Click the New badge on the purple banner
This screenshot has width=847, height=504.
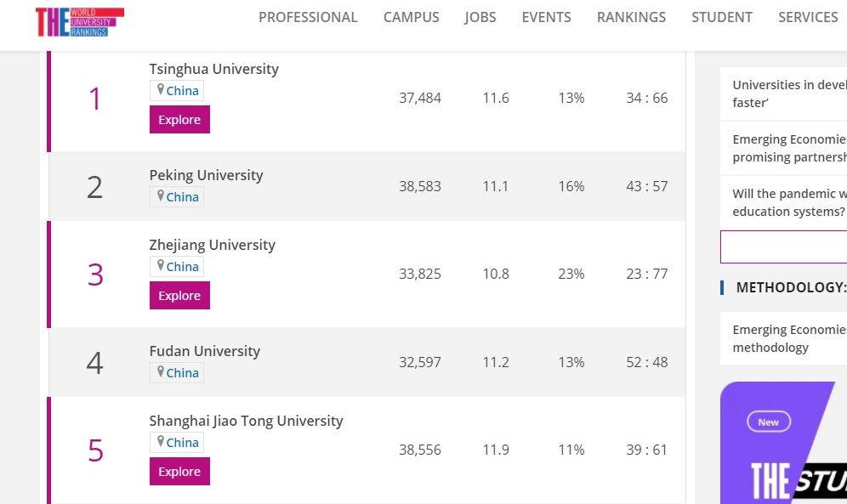(768, 422)
